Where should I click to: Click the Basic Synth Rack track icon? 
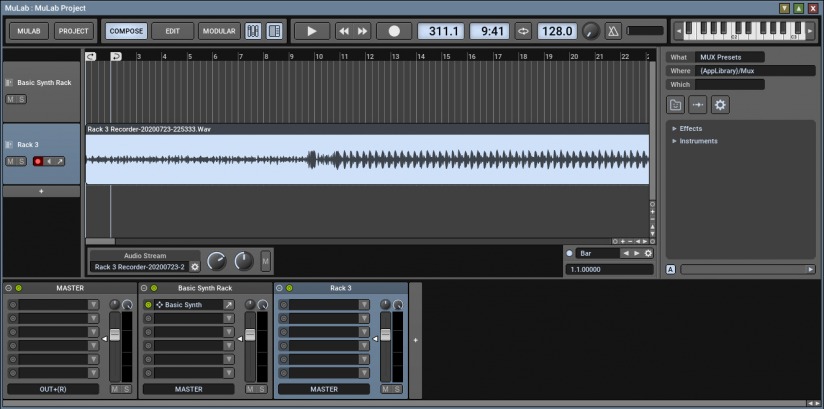pyautogui.click(x=9, y=83)
